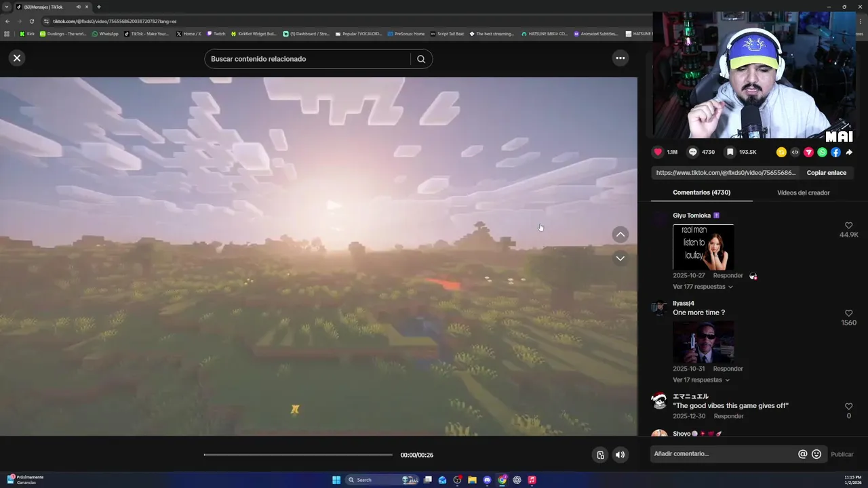868x488 pixels.
Task: Reload page with browser refresh icon
Action: (x=31, y=21)
